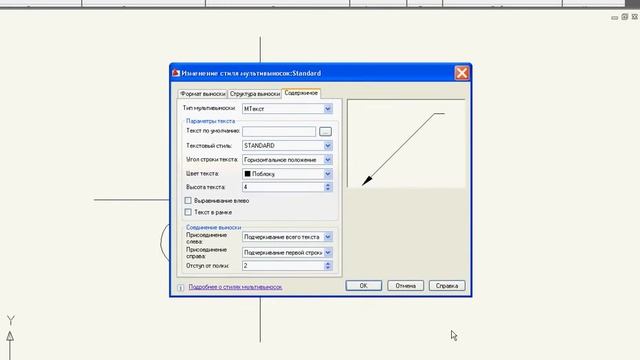Adjust Высота текста with spinner arrows
The height and width of the screenshot is (360, 640).
[328, 187]
